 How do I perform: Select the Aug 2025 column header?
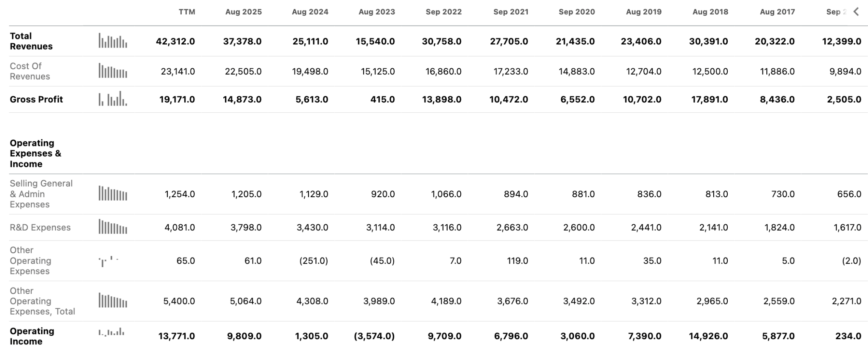pos(243,12)
